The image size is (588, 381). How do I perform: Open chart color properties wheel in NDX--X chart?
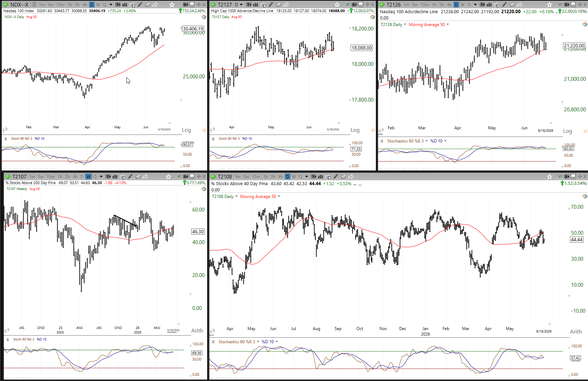(x=204, y=17)
